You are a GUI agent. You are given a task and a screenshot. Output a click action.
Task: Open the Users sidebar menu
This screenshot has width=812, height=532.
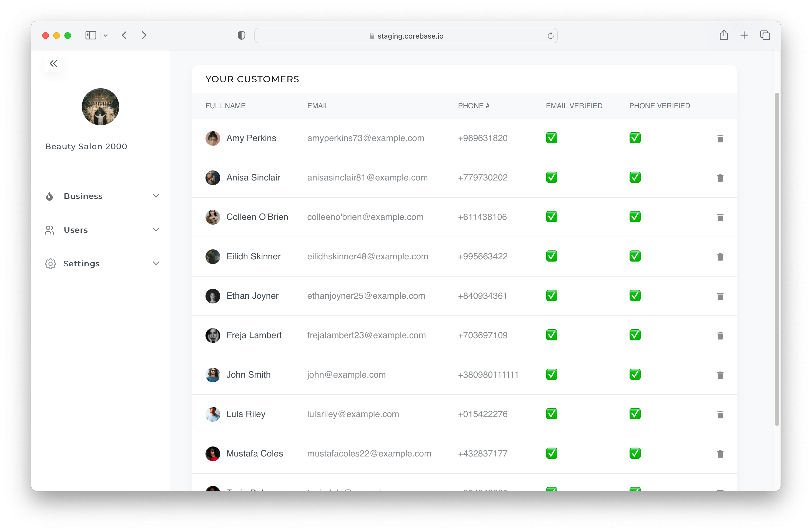click(x=102, y=230)
